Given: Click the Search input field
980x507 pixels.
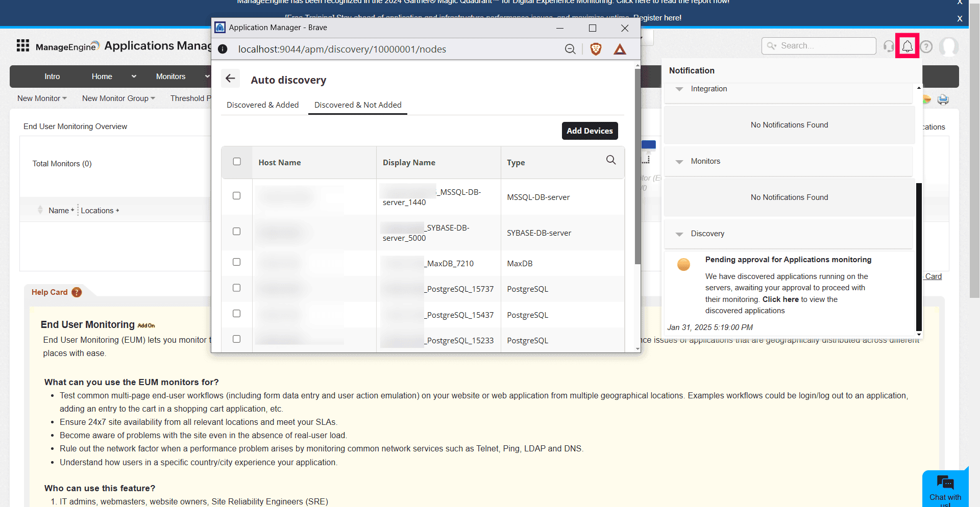Looking at the screenshot, I should (x=819, y=46).
